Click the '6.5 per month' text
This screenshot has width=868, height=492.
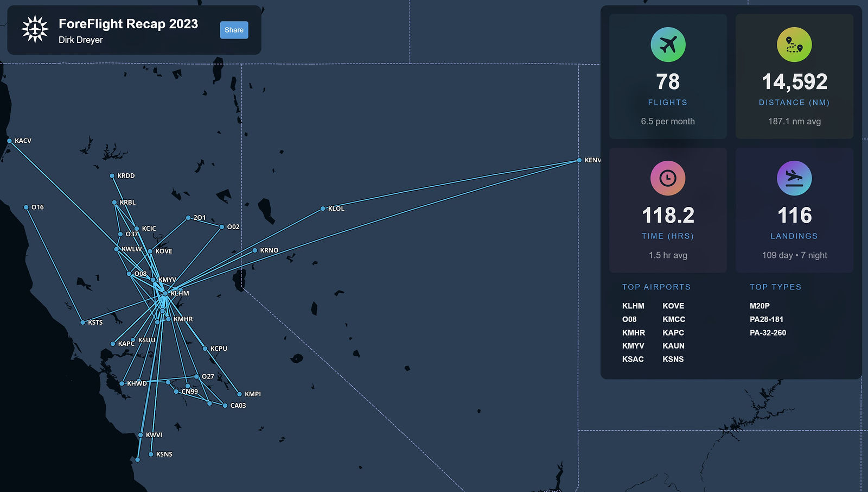(668, 122)
